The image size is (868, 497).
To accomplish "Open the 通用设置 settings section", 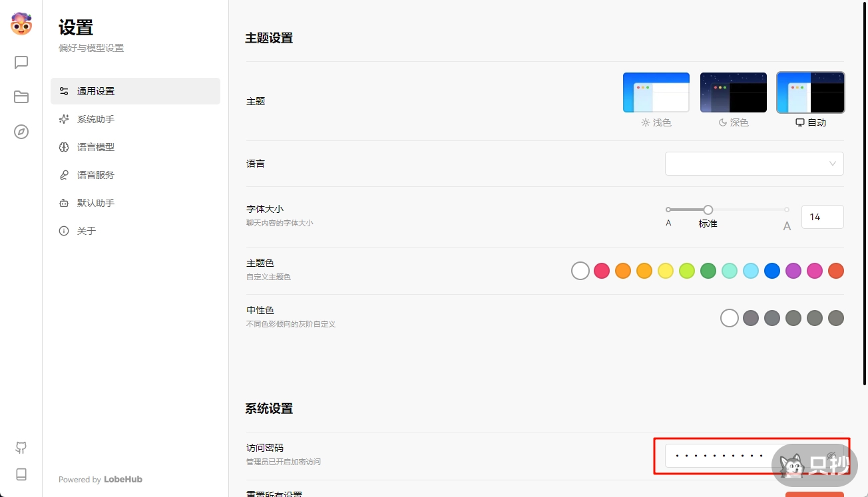I will [x=95, y=91].
